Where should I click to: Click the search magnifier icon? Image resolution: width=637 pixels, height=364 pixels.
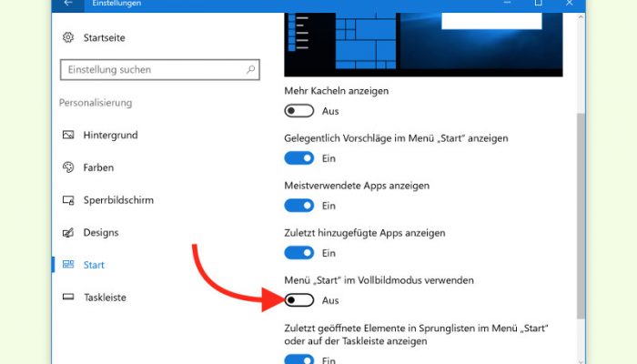point(250,69)
